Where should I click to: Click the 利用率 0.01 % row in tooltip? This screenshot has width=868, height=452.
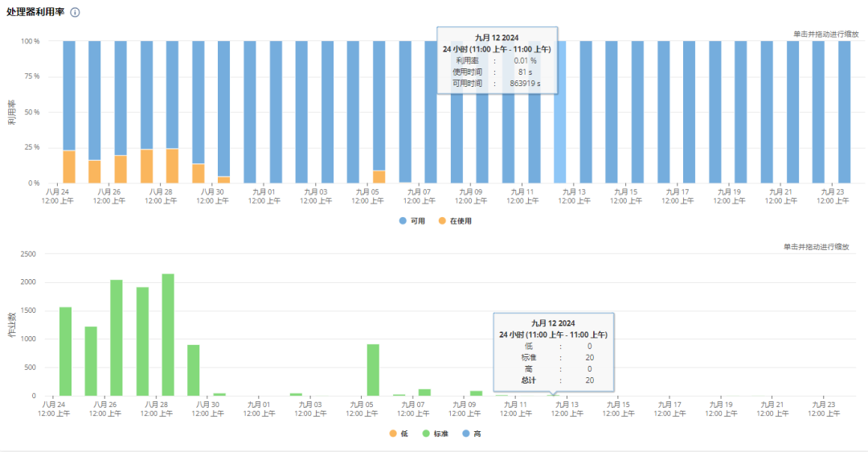point(497,60)
